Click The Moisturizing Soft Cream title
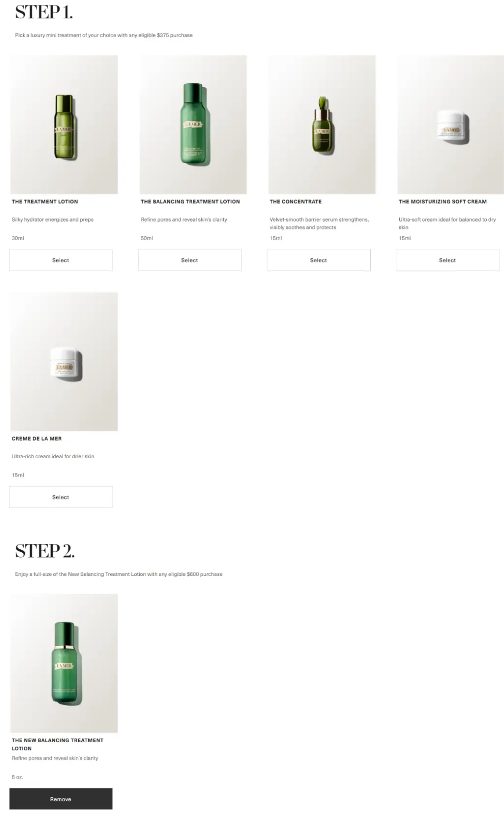This screenshot has height=816, width=504. pyautogui.click(x=443, y=201)
